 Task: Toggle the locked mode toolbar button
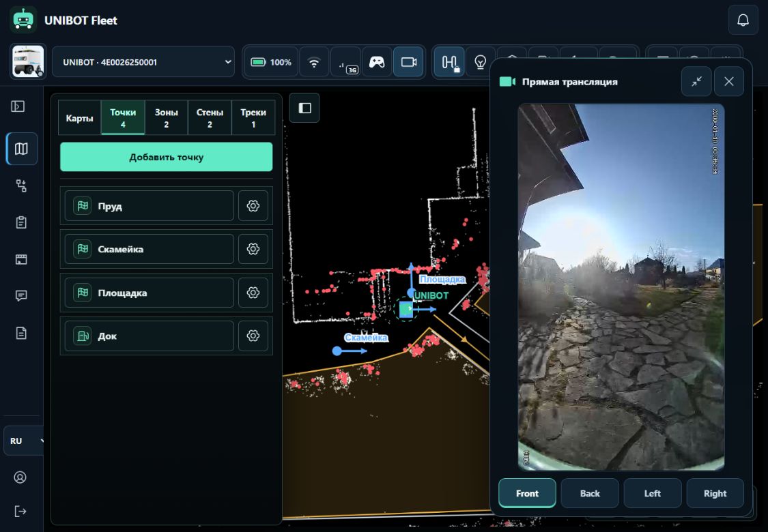[449, 62]
